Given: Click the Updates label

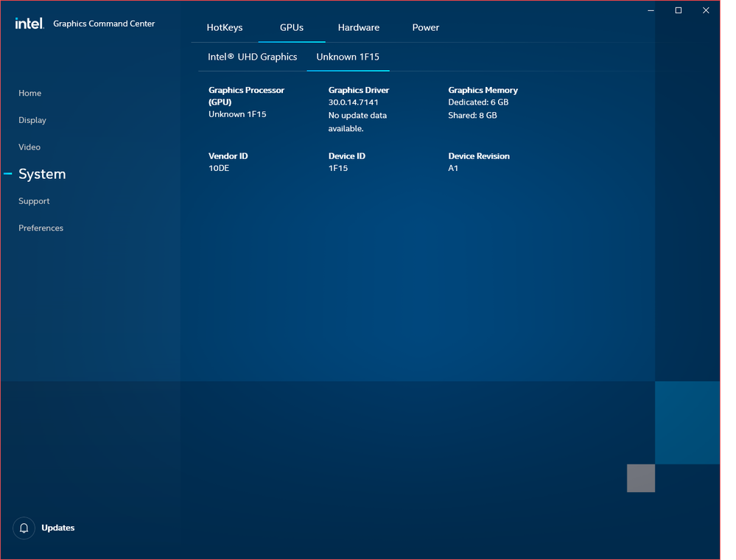Looking at the screenshot, I should pos(58,528).
